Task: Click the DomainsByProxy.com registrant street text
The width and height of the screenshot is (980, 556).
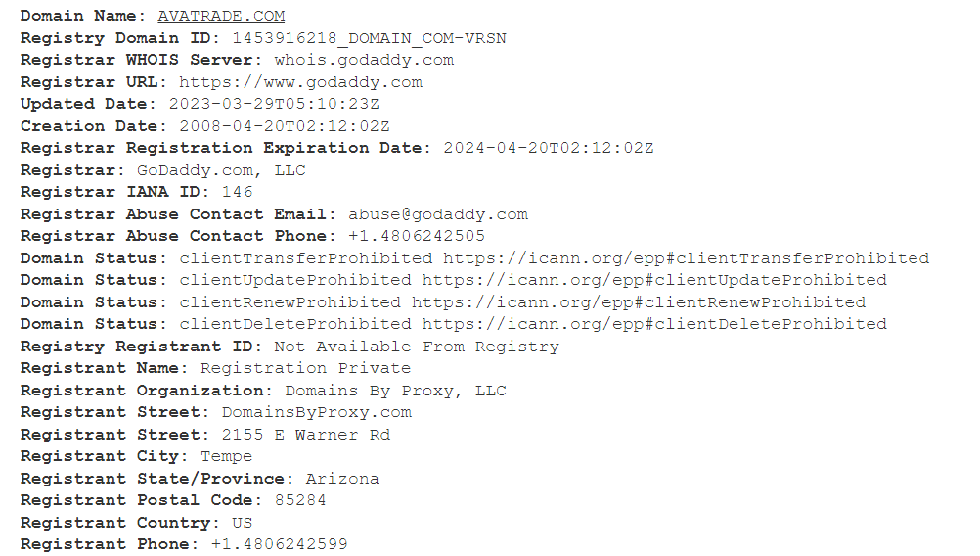Action: pos(316,412)
